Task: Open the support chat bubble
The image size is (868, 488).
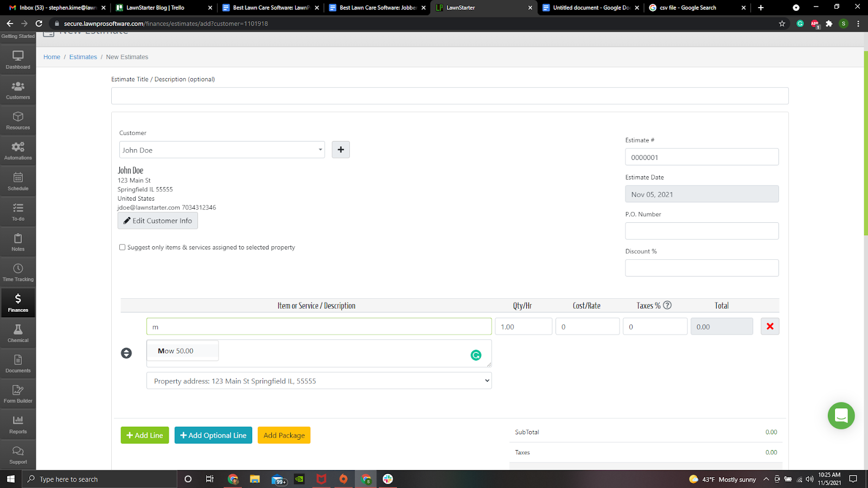Action: click(841, 416)
